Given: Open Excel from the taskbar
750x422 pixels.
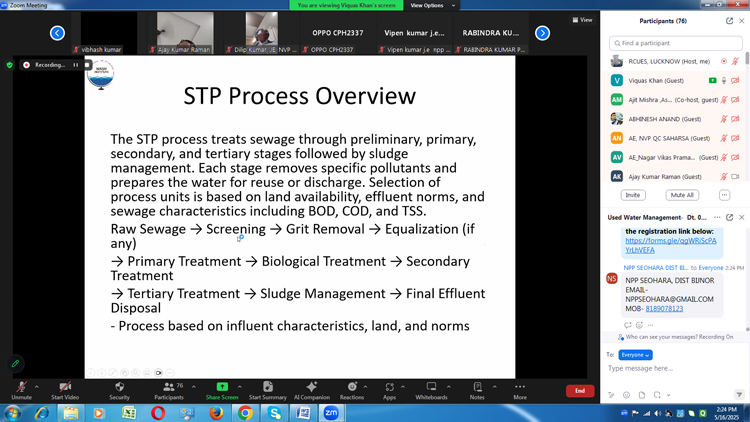Looking at the screenshot, I should coord(128,413).
